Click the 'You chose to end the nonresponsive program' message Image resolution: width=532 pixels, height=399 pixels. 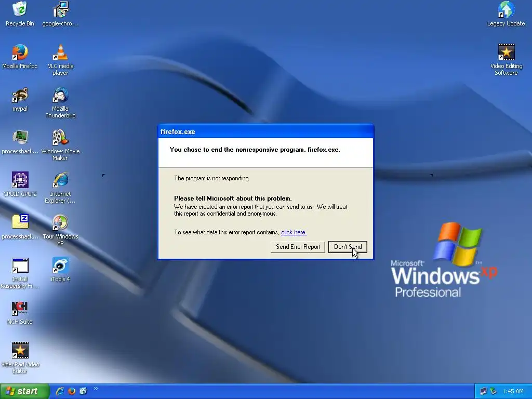point(255,150)
